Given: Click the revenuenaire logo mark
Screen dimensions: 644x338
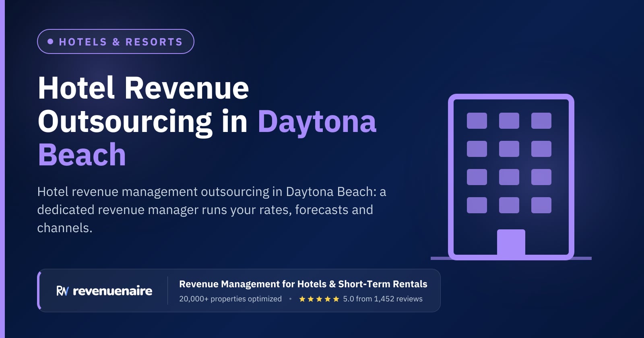Looking at the screenshot, I should (62, 291).
